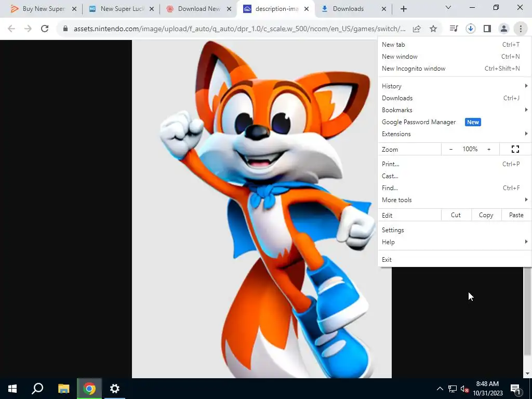532x399 pixels.
Task: Decrease zoom with the minus button
Action: (x=451, y=149)
